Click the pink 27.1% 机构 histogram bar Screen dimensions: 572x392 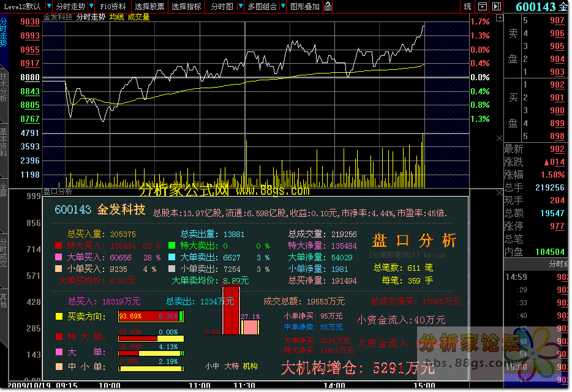[250, 327]
